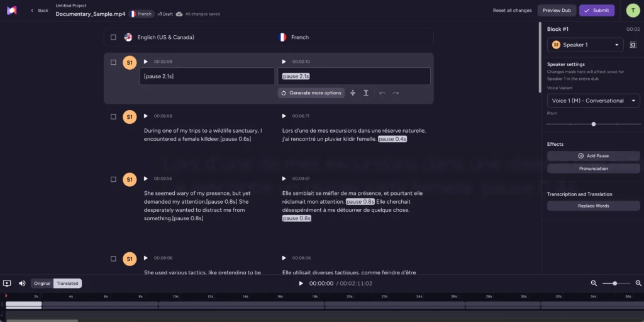Click the focus frame icon beside Speaker 1
This screenshot has width=644, height=322.
click(x=633, y=45)
